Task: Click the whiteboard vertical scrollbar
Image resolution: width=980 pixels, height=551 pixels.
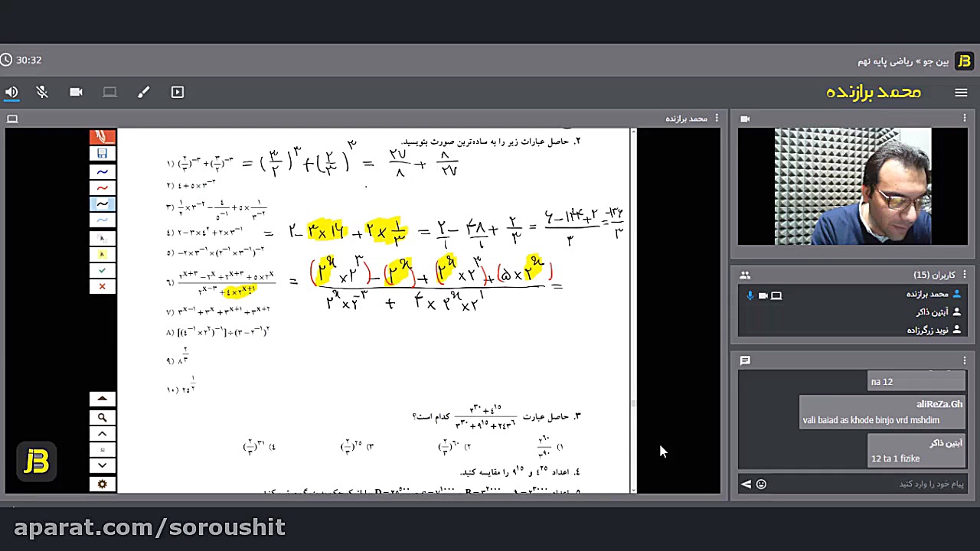Action: [633, 310]
